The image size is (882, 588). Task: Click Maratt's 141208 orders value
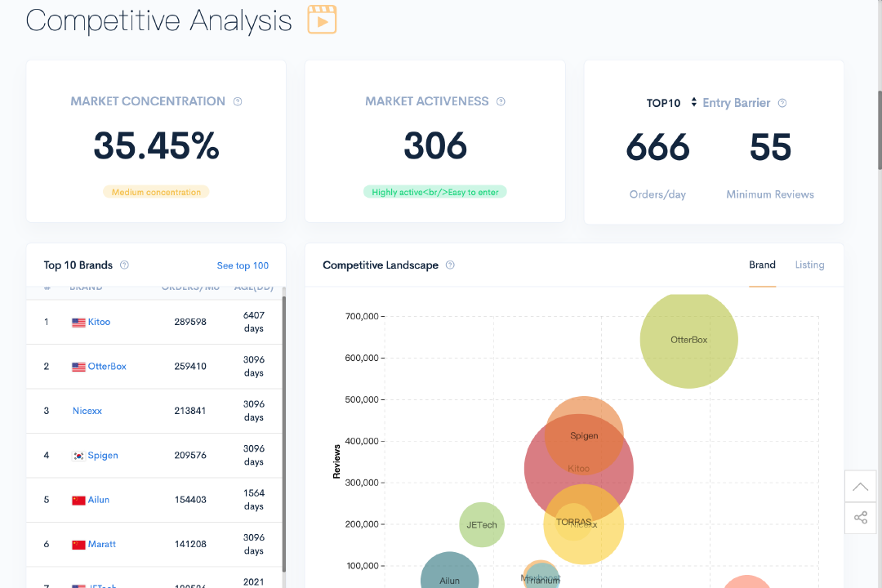190,544
